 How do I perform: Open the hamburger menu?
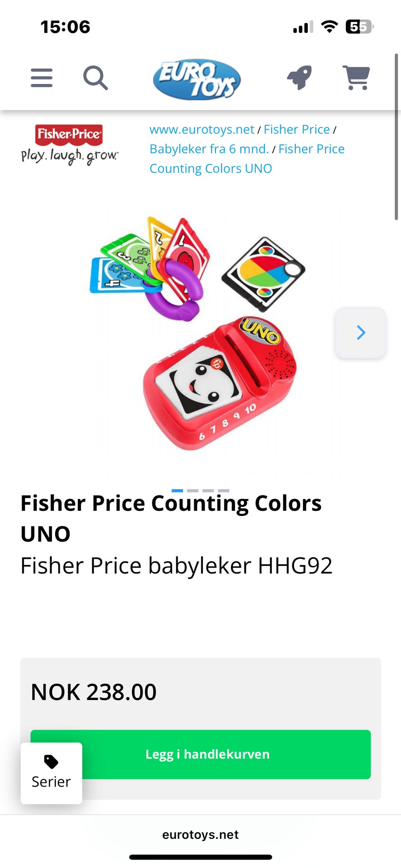(x=42, y=78)
